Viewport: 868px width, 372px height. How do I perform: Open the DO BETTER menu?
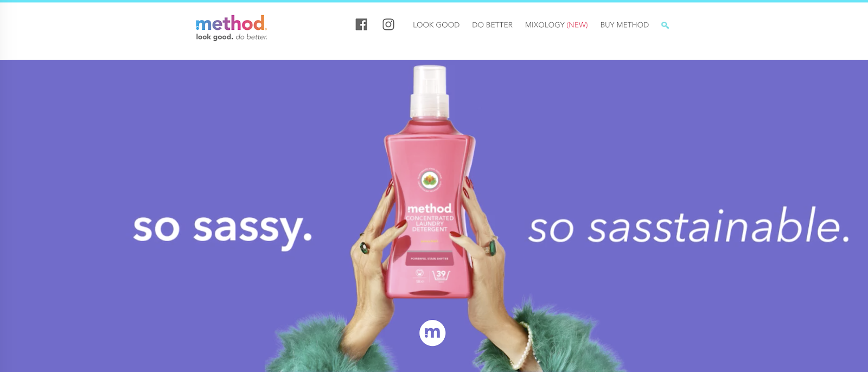point(492,25)
